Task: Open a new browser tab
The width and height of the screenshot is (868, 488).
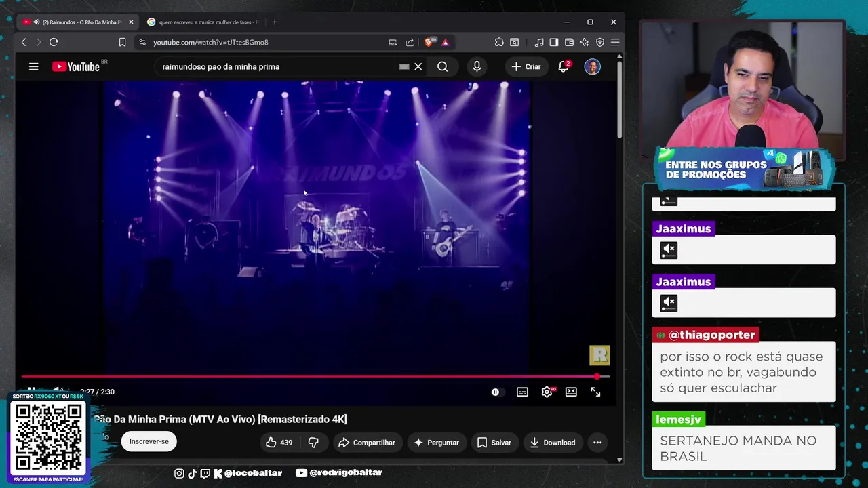Action: point(275,22)
